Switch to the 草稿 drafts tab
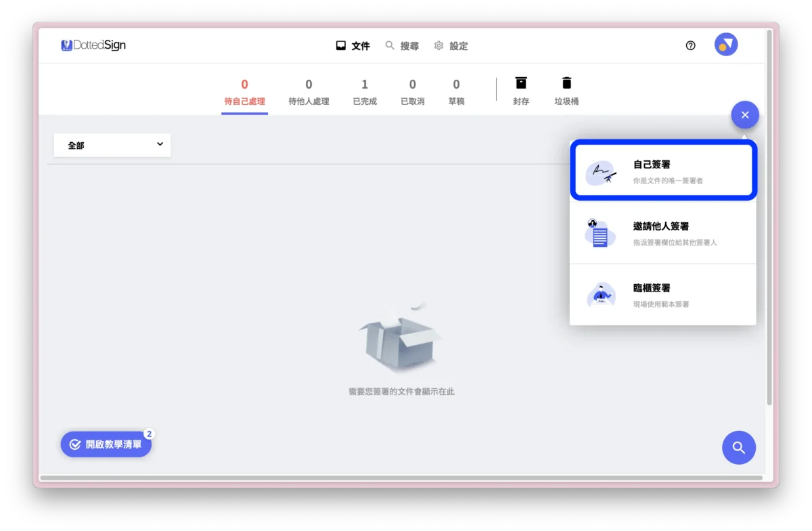Screen dimensions: 812x531 tap(456, 91)
